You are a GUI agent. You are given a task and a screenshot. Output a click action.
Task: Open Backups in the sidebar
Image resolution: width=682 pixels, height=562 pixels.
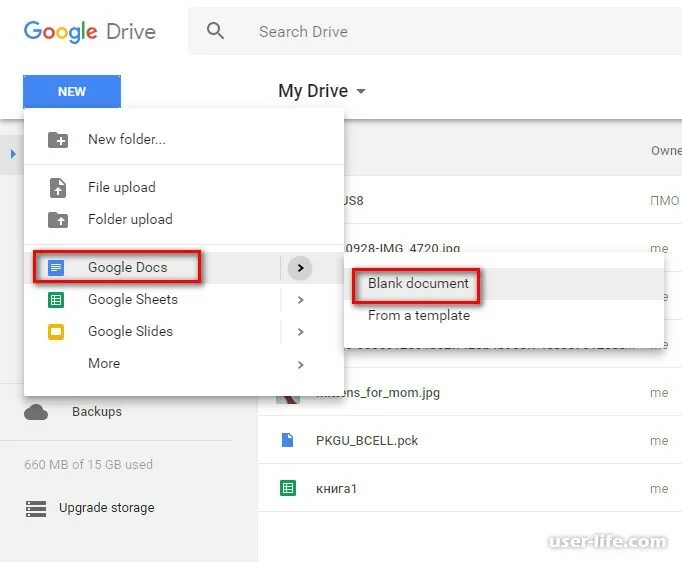97,412
